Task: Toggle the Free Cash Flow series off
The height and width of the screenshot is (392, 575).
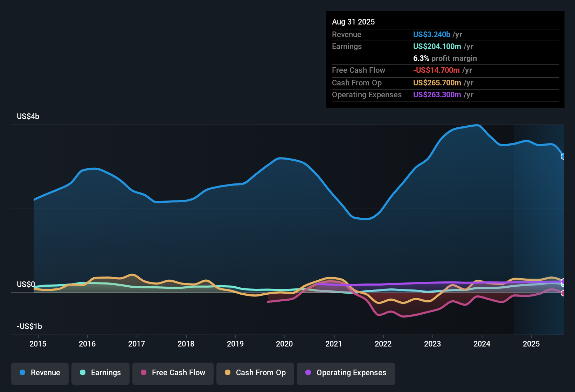Action: pyautogui.click(x=173, y=373)
